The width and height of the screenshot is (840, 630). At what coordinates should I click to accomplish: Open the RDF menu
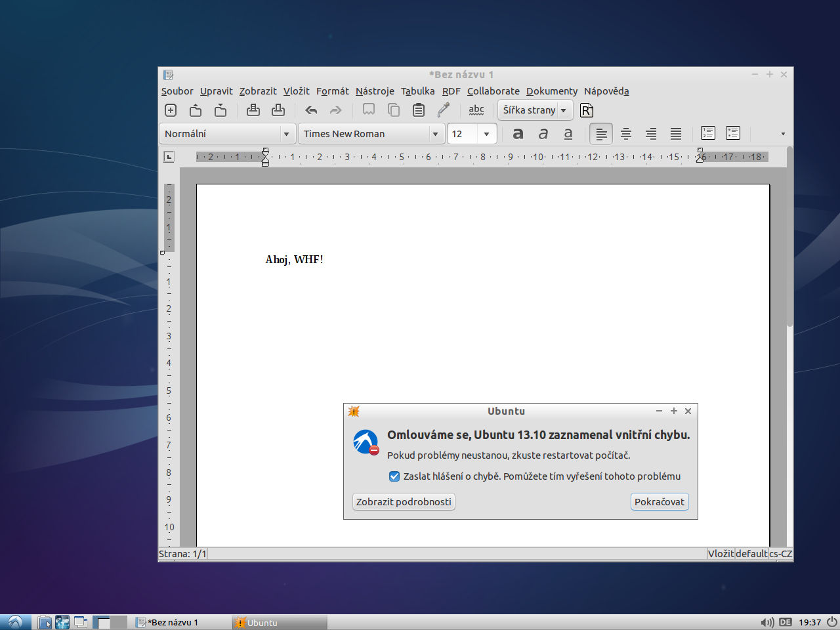coord(451,91)
